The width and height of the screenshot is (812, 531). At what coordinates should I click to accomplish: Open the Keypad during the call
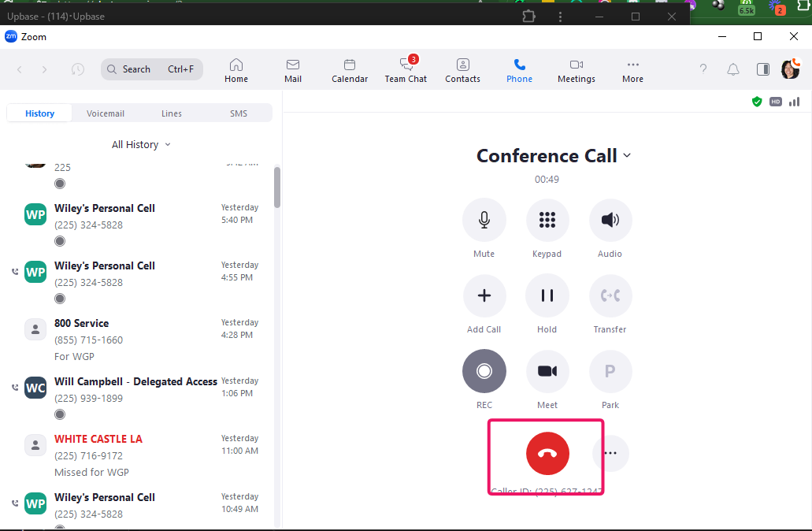click(x=547, y=220)
